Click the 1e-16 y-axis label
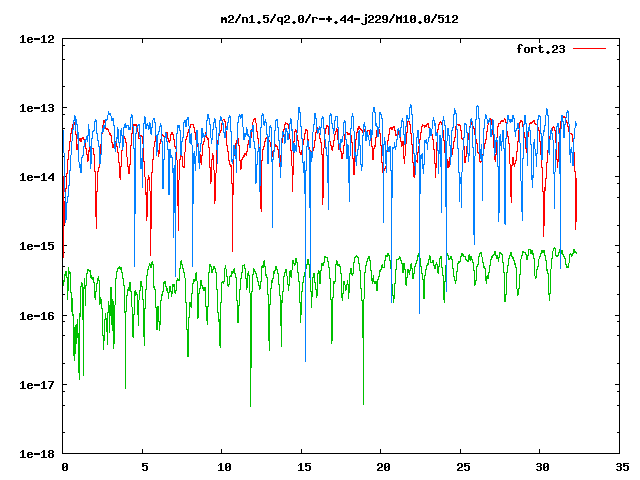Screen dimensions: 640x480 (37, 316)
